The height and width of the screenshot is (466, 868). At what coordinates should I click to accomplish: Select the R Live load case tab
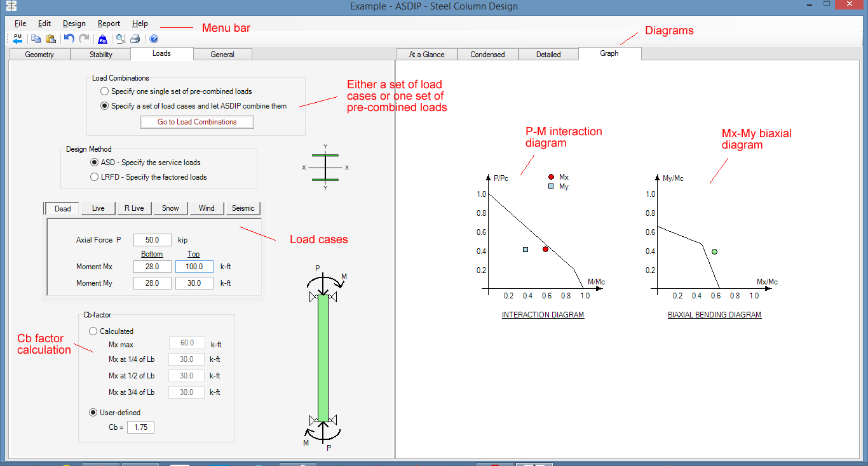pos(134,208)
